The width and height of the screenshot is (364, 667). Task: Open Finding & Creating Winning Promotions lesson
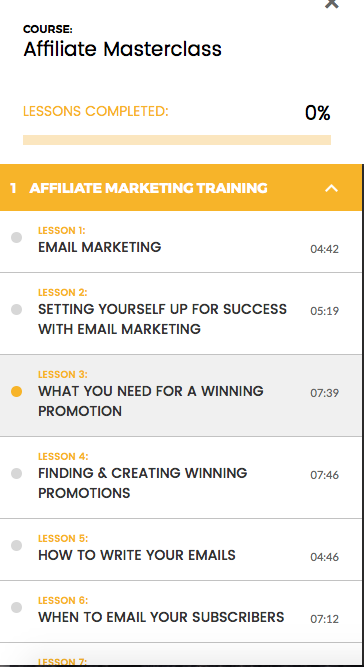pyautogui.click(x=142, y=483)
